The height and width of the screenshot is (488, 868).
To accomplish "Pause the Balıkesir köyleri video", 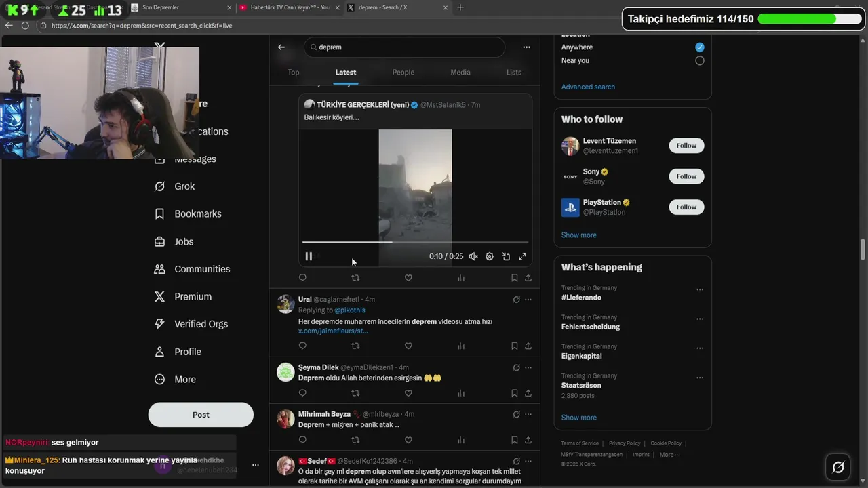I will tap(309, 256).
